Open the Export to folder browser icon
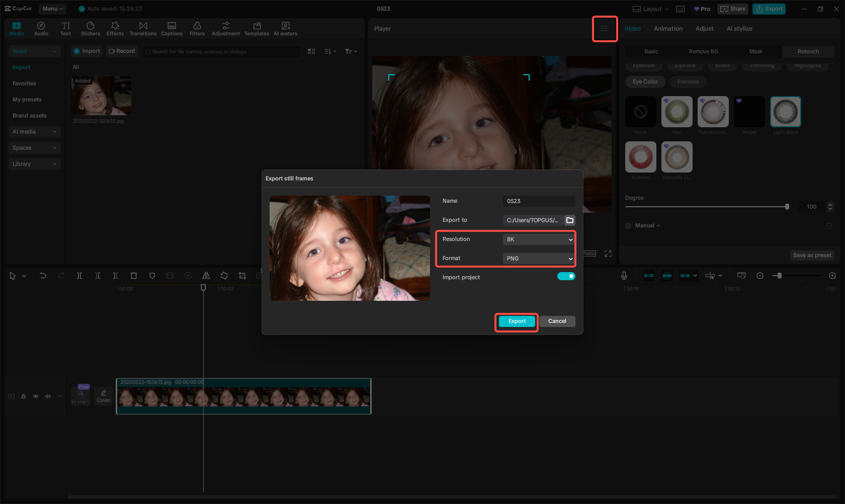 [x=570, y=220]
